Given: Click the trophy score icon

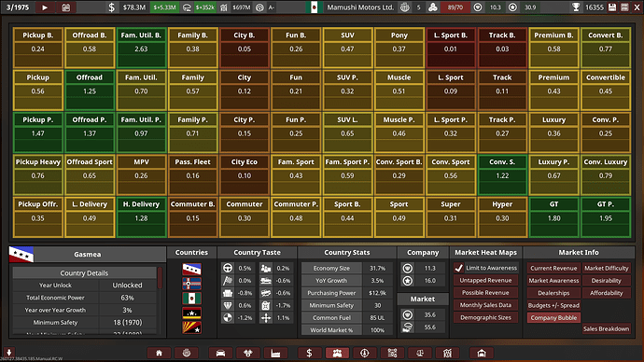Looking at the screenshot, I should (x=576, y=7).
